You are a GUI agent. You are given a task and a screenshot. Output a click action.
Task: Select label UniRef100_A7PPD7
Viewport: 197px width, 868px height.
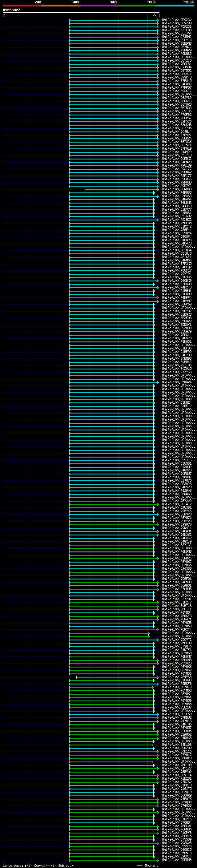(x=177, y=88)
